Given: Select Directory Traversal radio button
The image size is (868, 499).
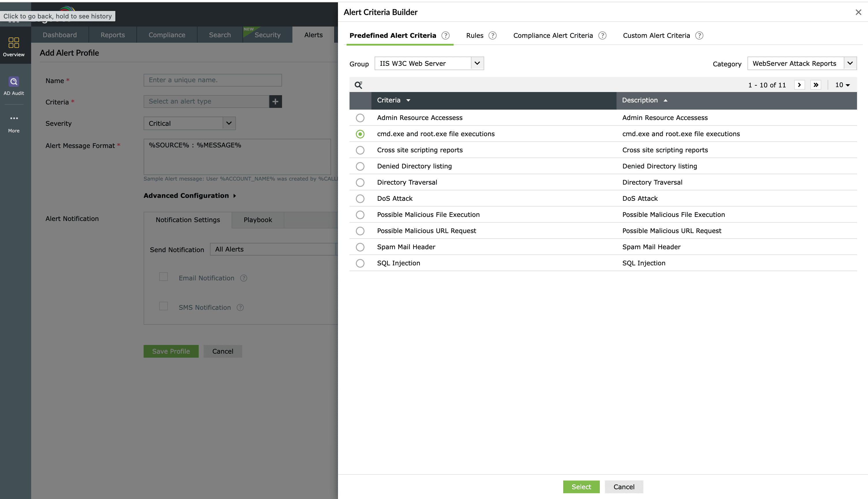Looking at the screenshot, I should coord(360,183).
